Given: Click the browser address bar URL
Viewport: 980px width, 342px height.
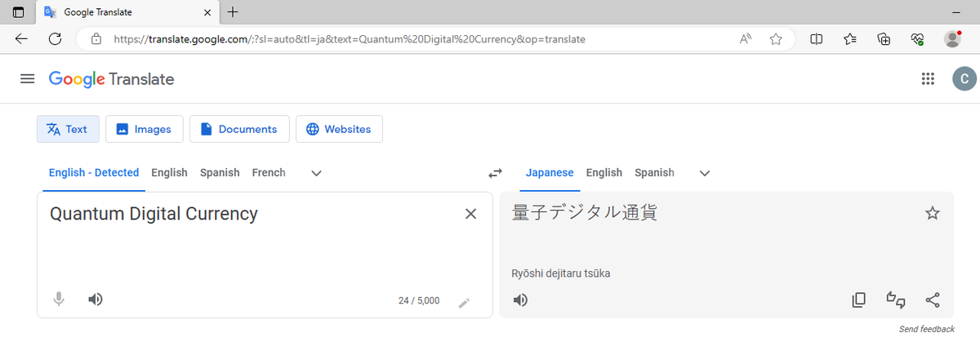Looking at the screenshot, I should click(x=350, y=38).
